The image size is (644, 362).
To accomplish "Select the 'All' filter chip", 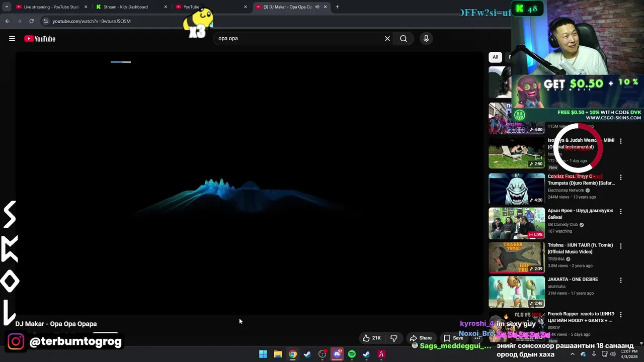I will [495, 57].
